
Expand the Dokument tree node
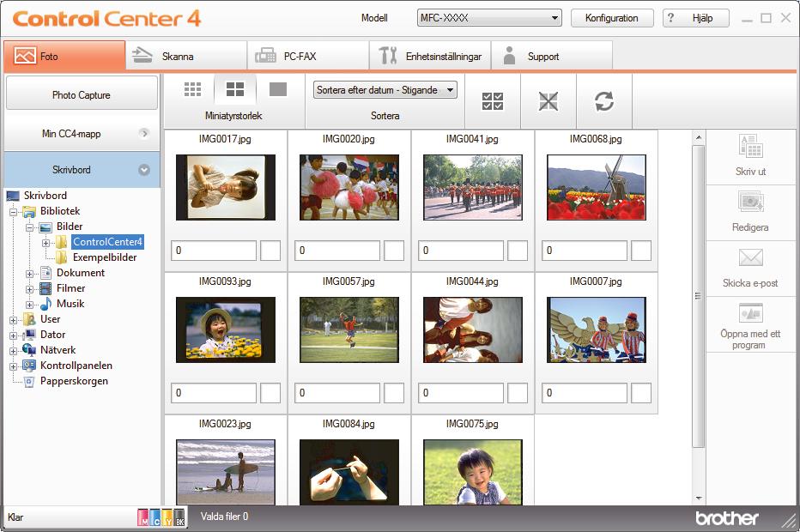point(29,274)
